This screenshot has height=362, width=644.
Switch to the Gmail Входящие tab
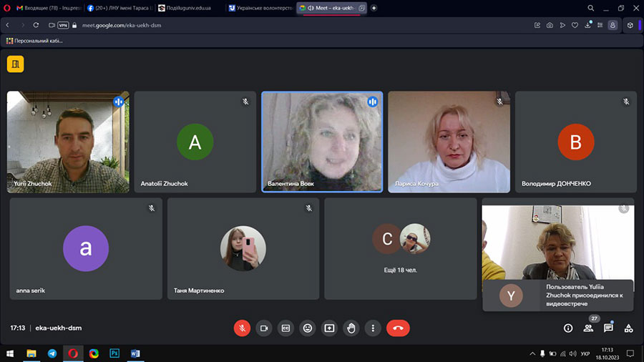pos(49,8)
